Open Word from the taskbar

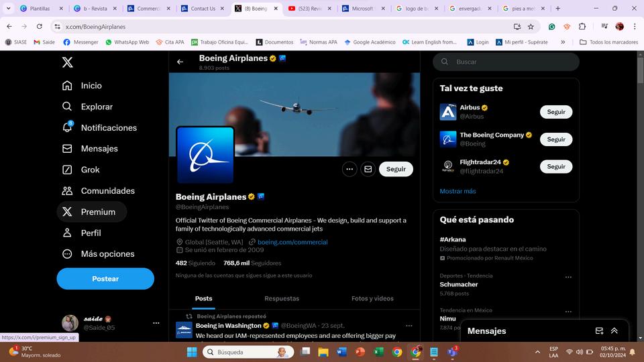341,352
